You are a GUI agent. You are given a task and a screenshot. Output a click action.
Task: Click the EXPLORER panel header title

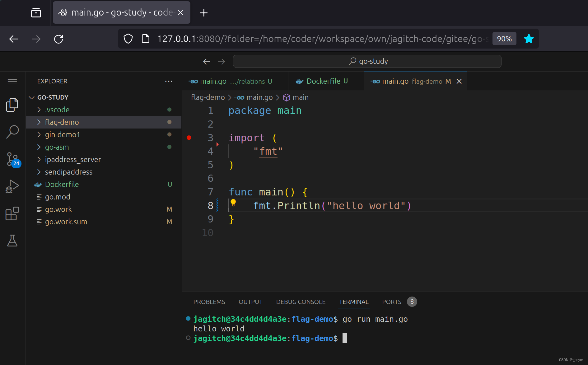52,81
